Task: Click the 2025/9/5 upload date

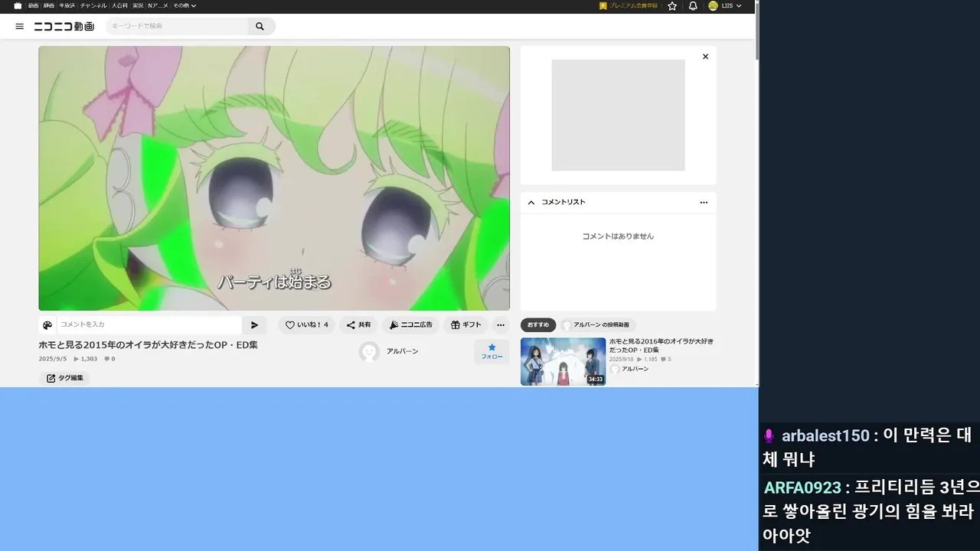Action: 53,359
